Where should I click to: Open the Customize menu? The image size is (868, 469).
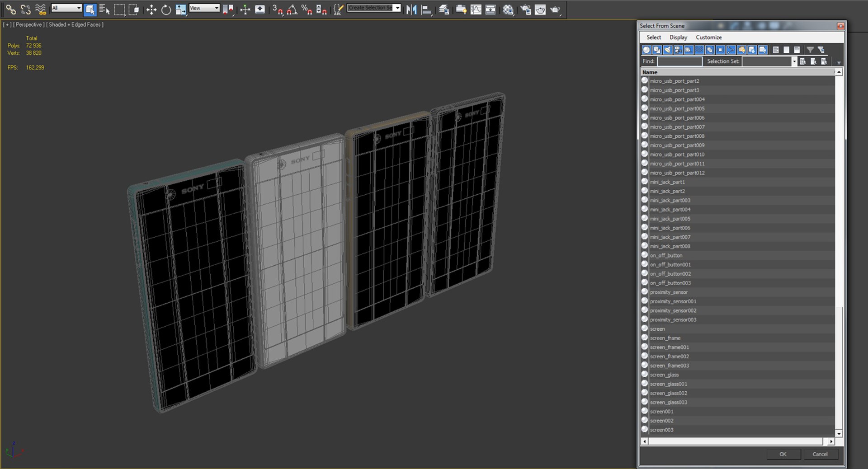pyautogui.click(x=708, y=38)
